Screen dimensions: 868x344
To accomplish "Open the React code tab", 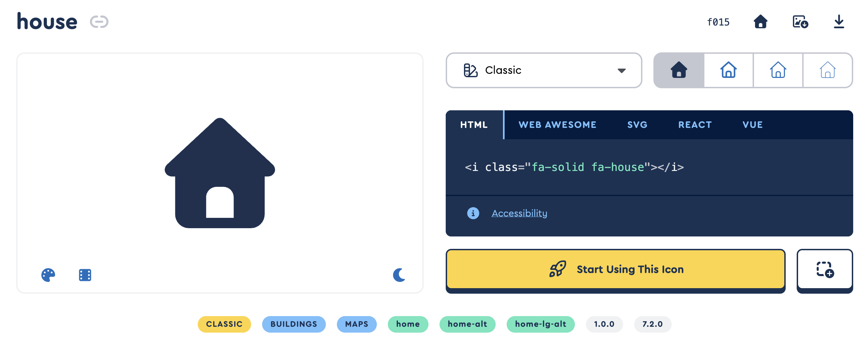I will click(x=695, y=125).
